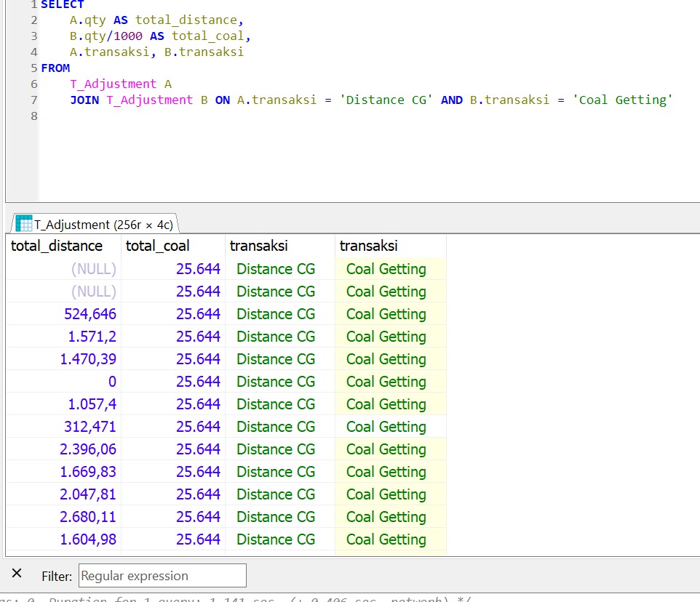Click second transaksi column header

point(369,246)
